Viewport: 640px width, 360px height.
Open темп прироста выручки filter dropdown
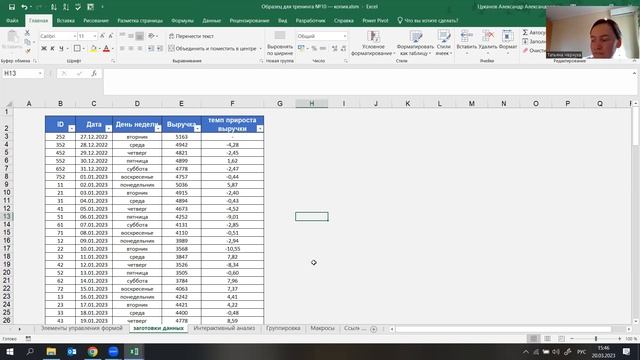point(260,129)
